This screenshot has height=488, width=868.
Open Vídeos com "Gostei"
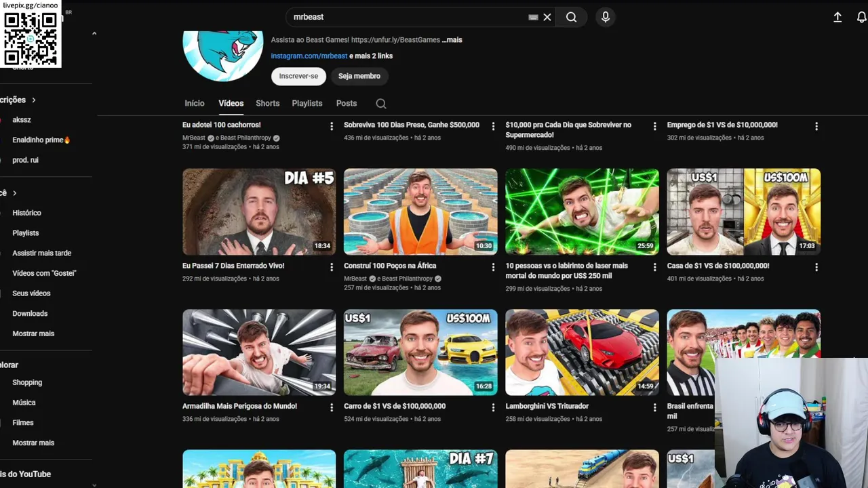(x=44, y=273)
